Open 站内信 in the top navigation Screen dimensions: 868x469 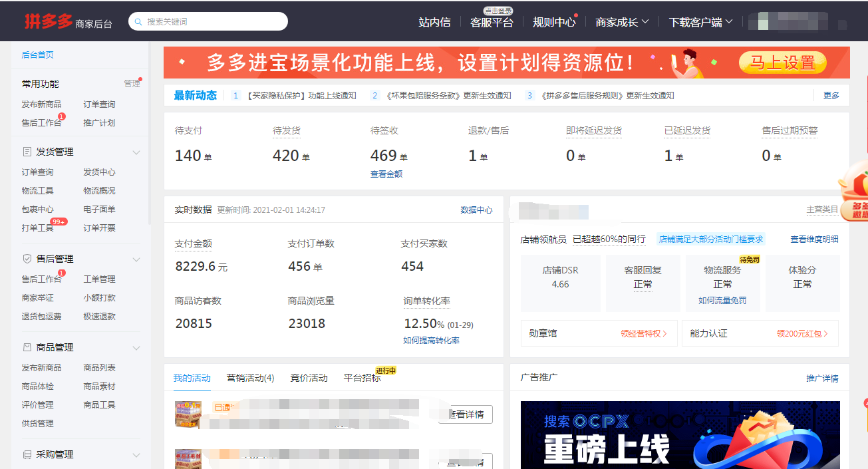(434, 22)
